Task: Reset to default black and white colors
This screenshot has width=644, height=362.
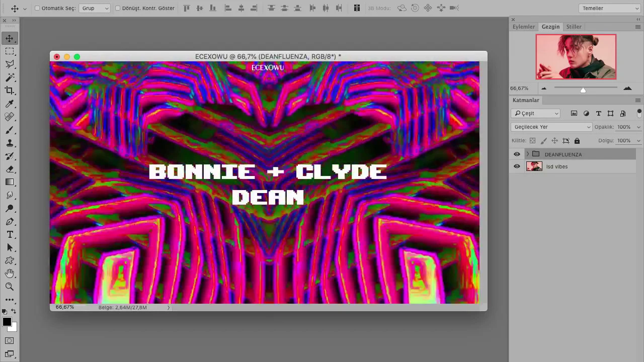Action: coord(5,312)
